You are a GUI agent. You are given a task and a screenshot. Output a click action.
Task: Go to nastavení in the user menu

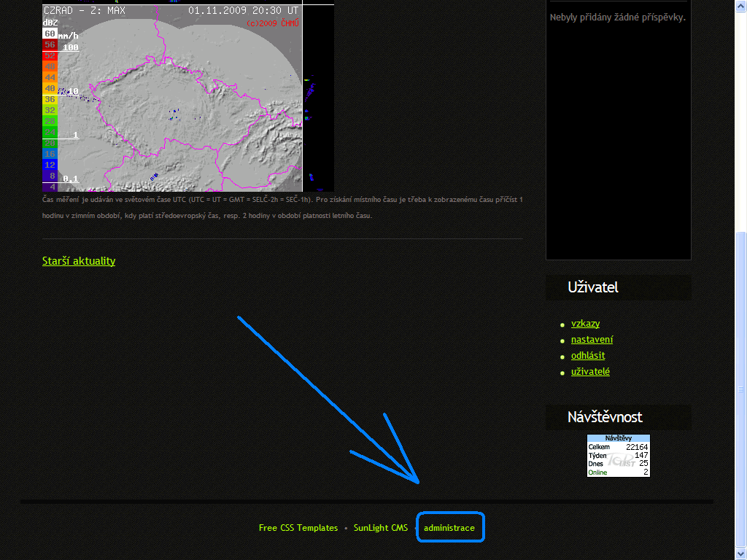[x=592, y=340]
